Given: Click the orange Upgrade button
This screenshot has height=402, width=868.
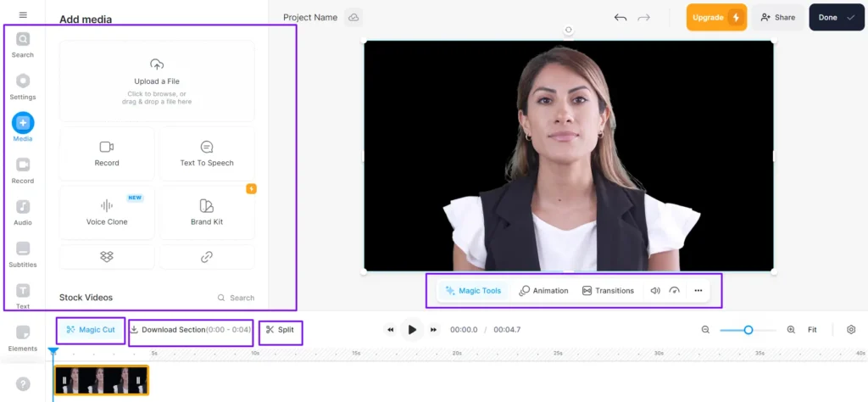Looking at the screenshot, I should 716,17.
